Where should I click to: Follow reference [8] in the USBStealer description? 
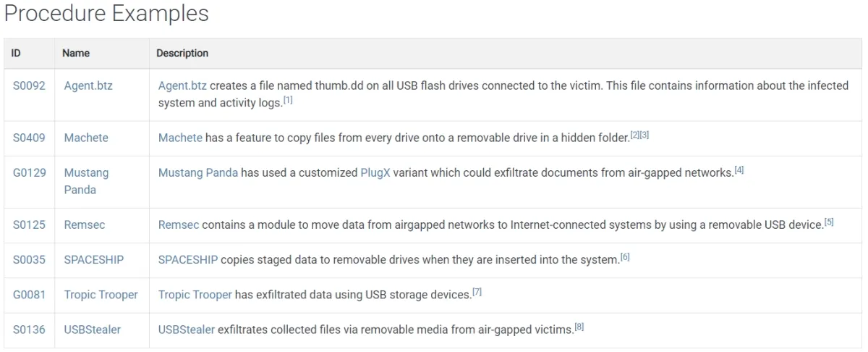tap(579, 327)
